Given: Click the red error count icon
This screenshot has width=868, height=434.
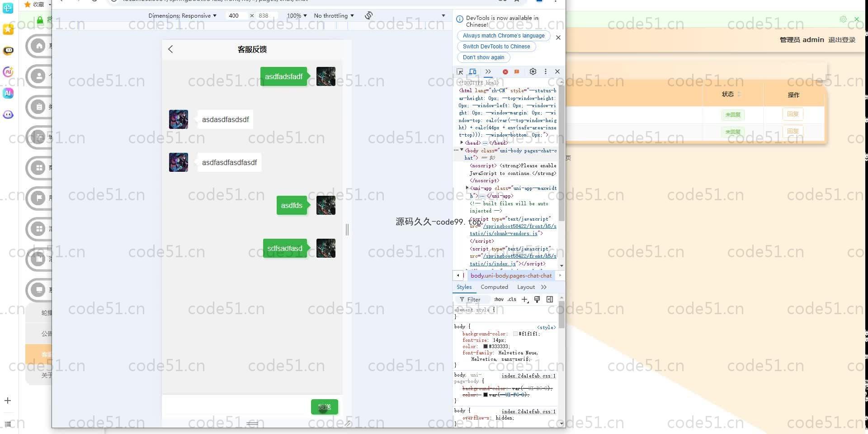Looking at the screenshot, I should click(505, 71).
